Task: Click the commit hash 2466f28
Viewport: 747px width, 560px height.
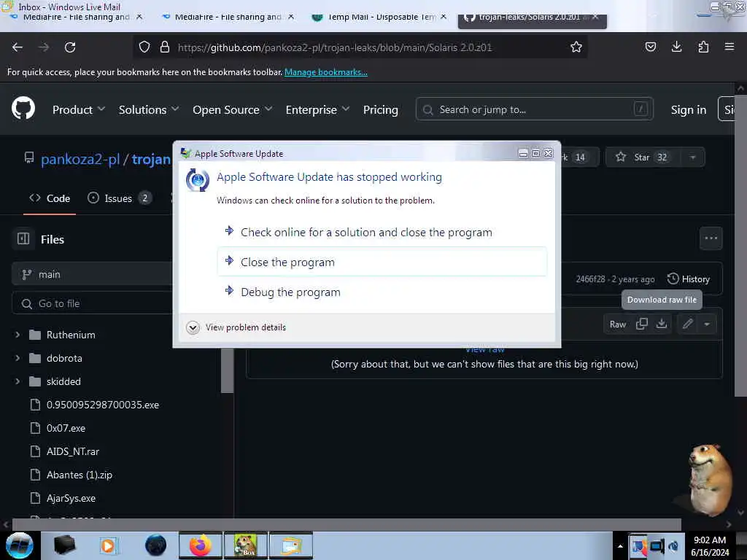Action: 590,279
